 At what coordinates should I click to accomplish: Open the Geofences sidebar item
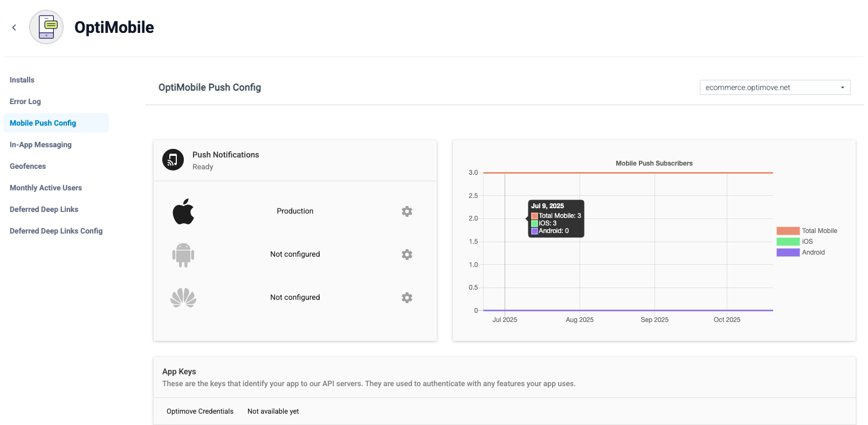(x=27, y=166)
